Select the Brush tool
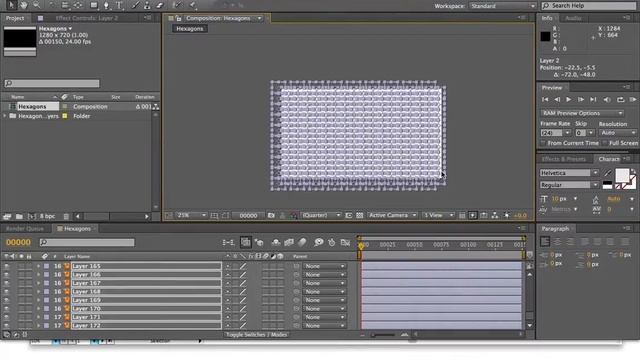This screenshot has height=360, width=640. 135,5
